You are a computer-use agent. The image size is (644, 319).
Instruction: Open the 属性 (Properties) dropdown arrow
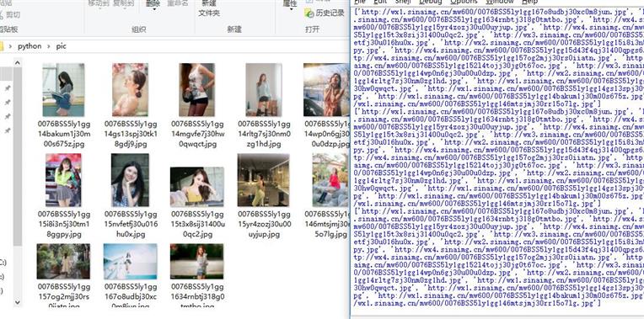(x=290, y=9)
